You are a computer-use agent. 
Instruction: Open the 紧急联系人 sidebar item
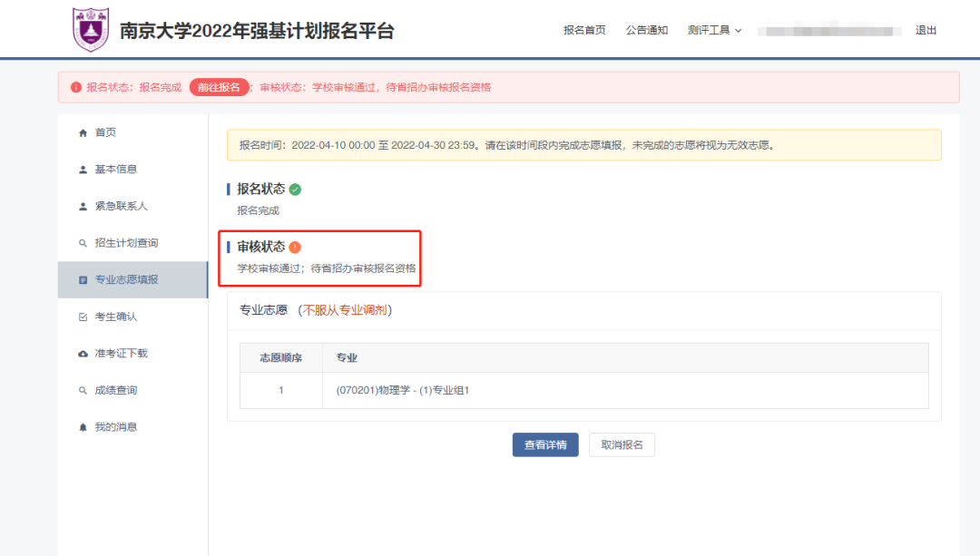click(x=132, y=206)
